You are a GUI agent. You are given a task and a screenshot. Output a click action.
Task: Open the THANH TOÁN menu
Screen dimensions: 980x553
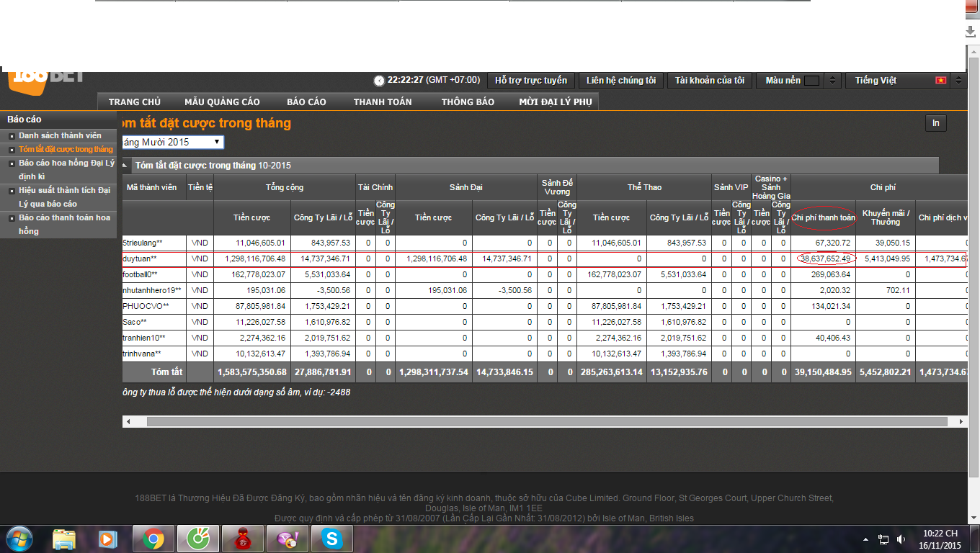(x=383, y=102)
